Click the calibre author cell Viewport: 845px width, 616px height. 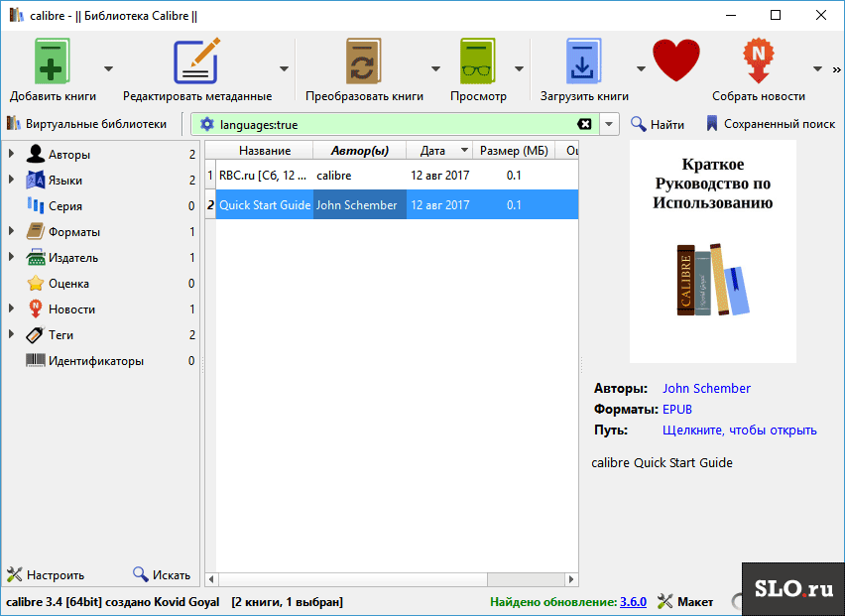pos(359,176)
